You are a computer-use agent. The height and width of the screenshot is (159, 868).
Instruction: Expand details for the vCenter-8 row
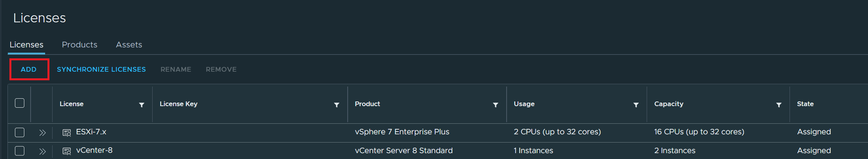[x=42, y=151]
